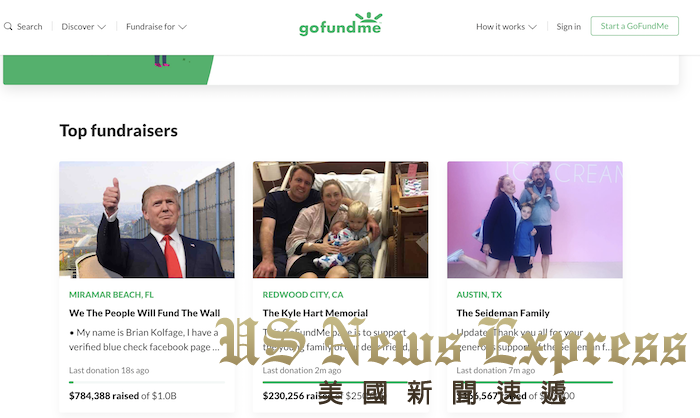Click the Wall fundraiser progress bar
This screenshot has height=418, width=700.
coord(147,382)
